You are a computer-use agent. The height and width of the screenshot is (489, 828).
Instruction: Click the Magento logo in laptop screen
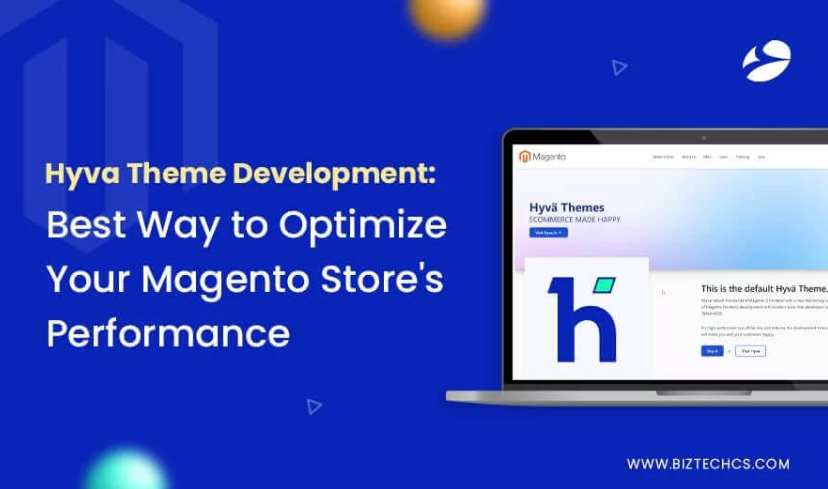click(x=542, y=156)
